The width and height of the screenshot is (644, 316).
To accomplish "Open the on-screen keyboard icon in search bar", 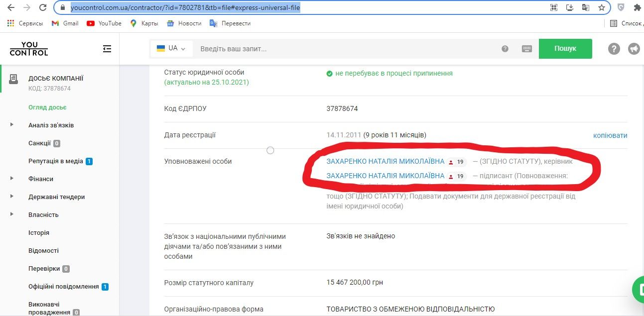I will 526,48.
